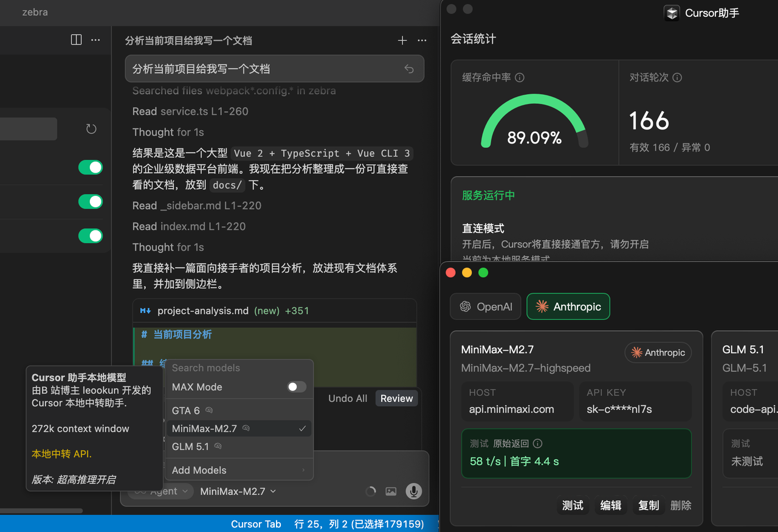
Task: Open the chat panel's ellipsis menu
Action: coord(422,40)
